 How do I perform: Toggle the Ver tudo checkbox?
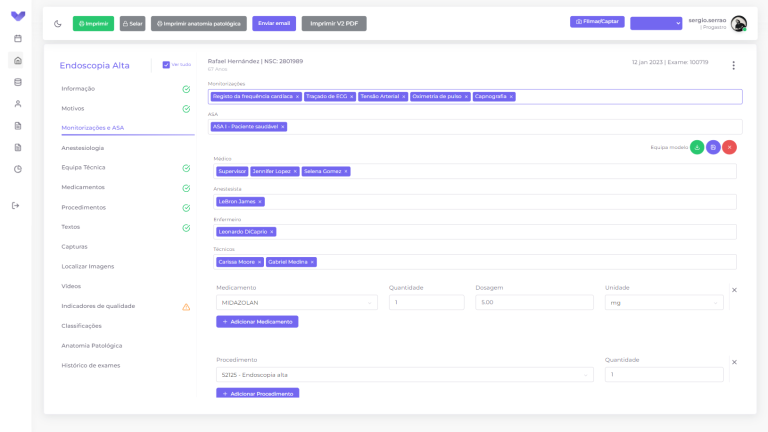[166, 65]
